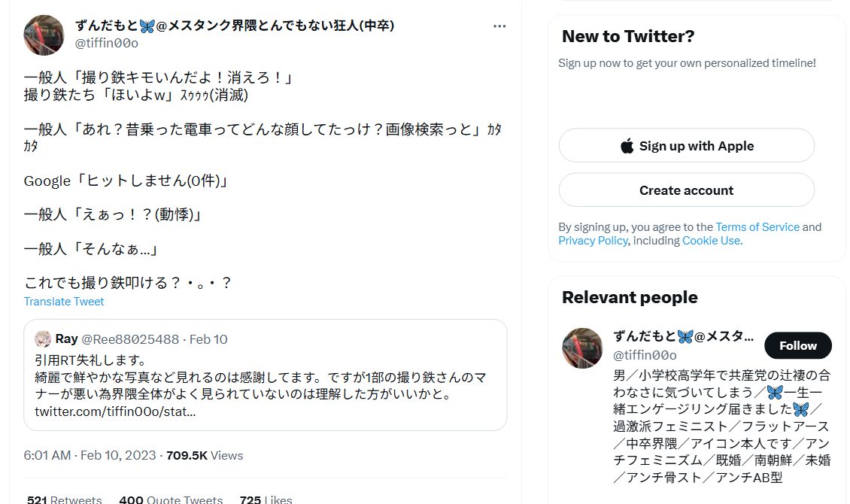850x504 pixels.
Task: Open the Terms of Service link
Action: [x=757, y=227]
